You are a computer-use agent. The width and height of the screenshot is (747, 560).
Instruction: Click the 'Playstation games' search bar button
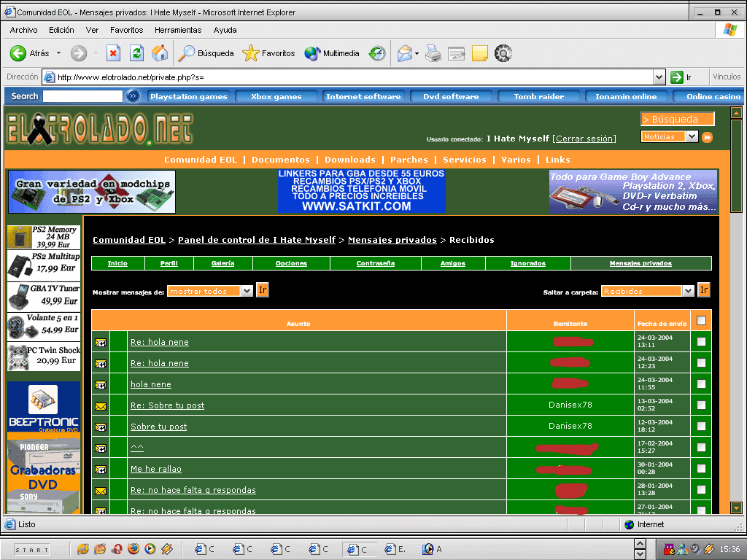(189, 97)
